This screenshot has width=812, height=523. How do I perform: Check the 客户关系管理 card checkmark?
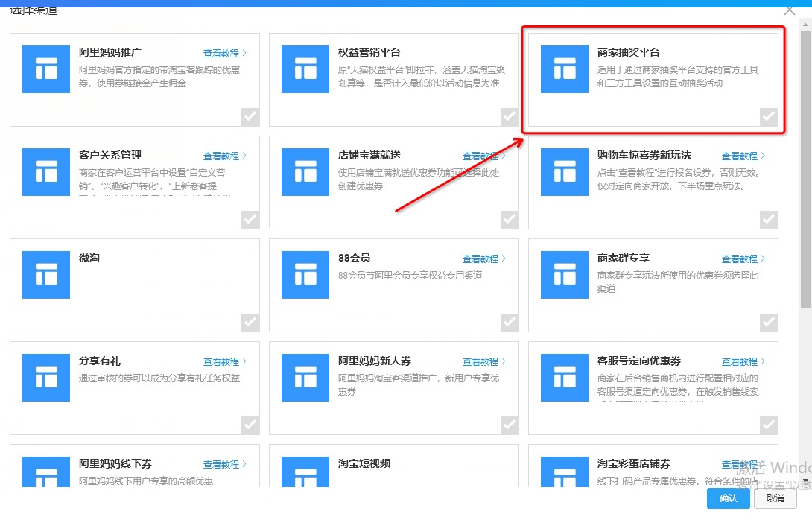coord(250,220)
